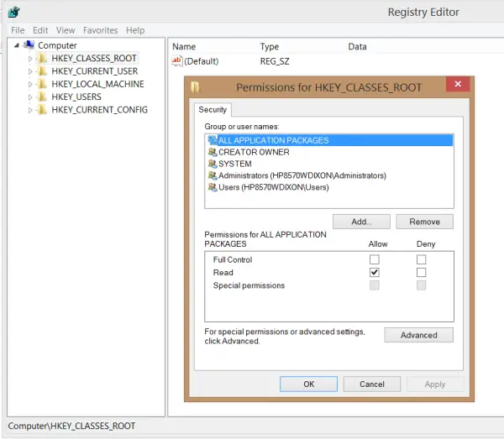The image size is (504, 439).
Task: Collapse the Computer tree node
Action: click(x=17, y=45)
